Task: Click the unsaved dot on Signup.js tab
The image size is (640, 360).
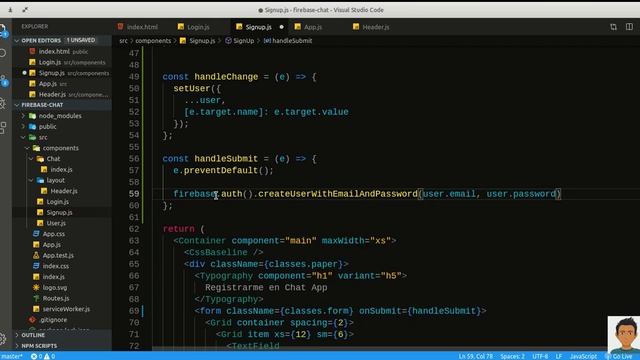Action: coord(281,27)
